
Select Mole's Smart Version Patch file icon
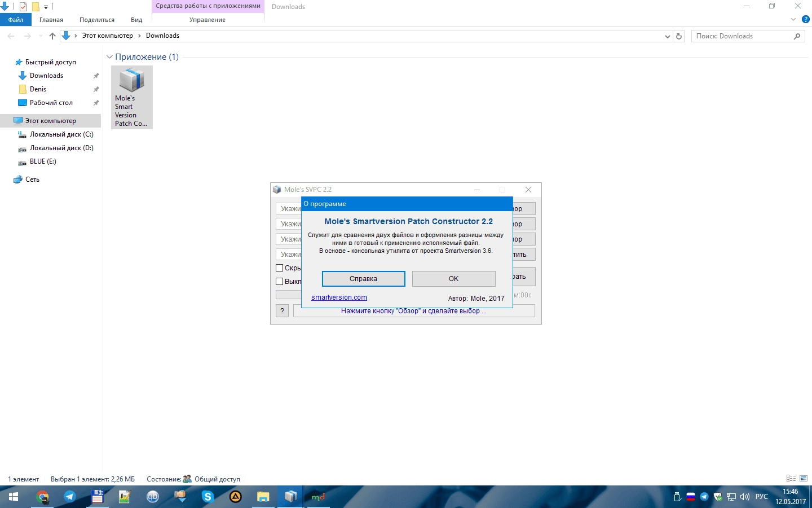(131, 97)
